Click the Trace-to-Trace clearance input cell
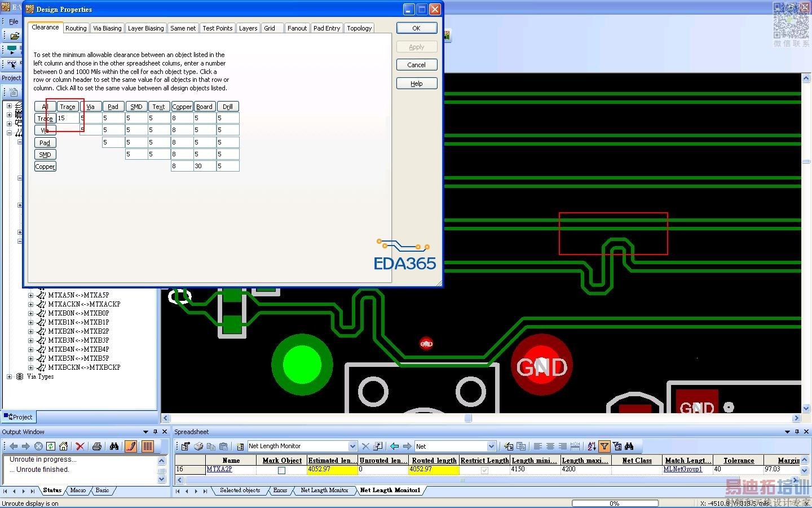The width and height of the screenshot is (812, 508). point(68,119)
